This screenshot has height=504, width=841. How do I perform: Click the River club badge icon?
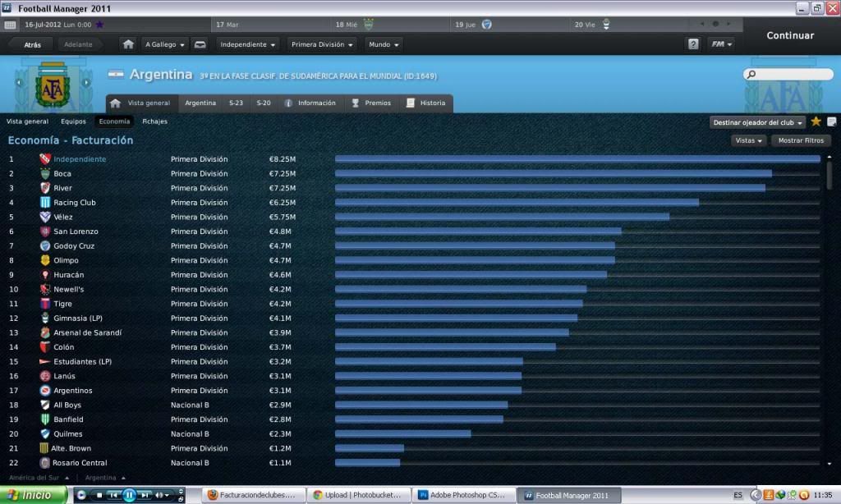pos(45,188)
